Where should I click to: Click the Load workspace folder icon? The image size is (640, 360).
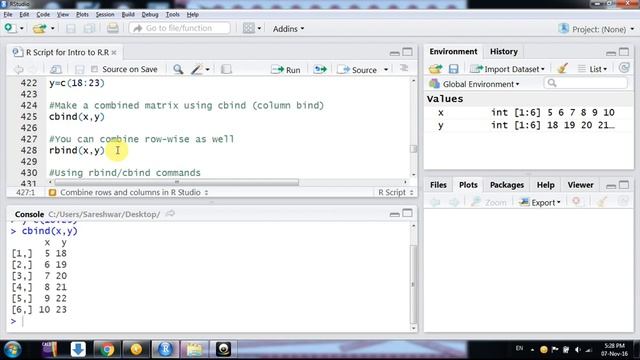pos(436,69)
